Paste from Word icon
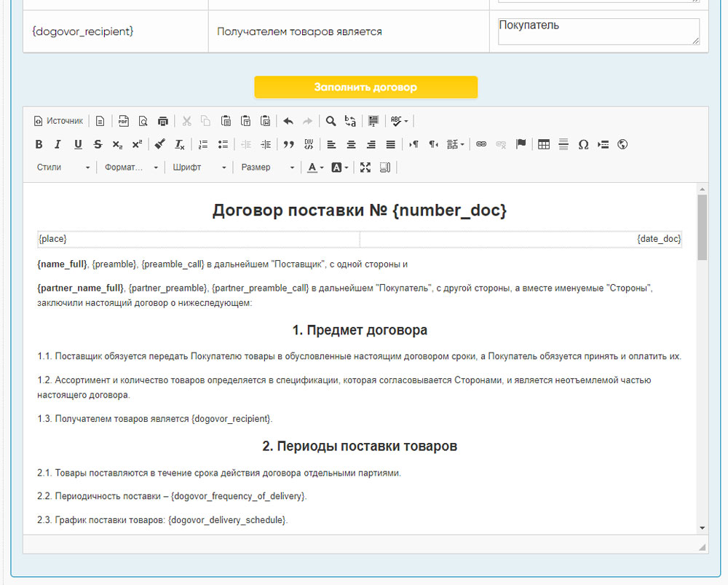 coord(266,121)
